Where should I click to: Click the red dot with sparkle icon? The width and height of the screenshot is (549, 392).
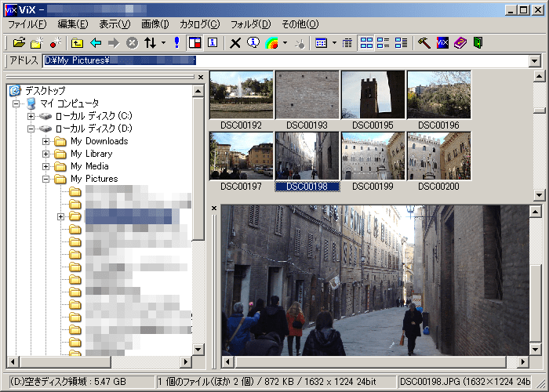click(56, 43)
